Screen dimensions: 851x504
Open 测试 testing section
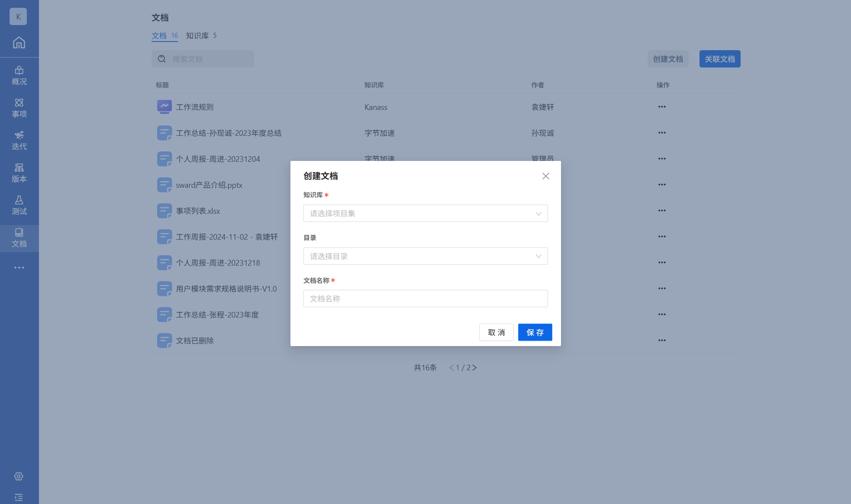tap(19, 205)
